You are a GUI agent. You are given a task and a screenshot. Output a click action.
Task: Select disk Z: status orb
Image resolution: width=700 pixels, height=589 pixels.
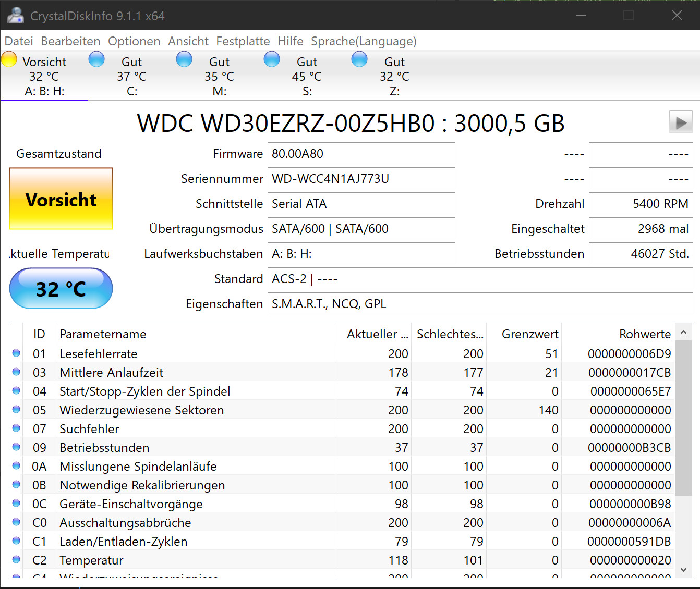point(359,59)
